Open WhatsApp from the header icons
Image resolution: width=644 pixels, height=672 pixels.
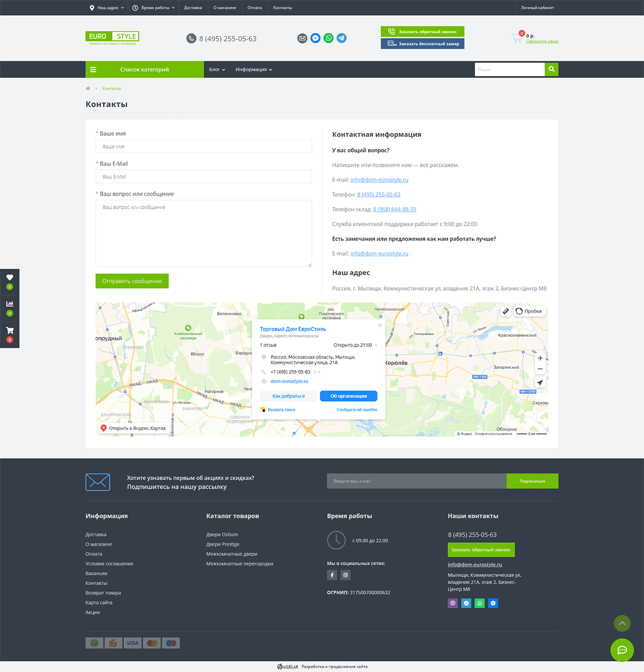[328, 38]
